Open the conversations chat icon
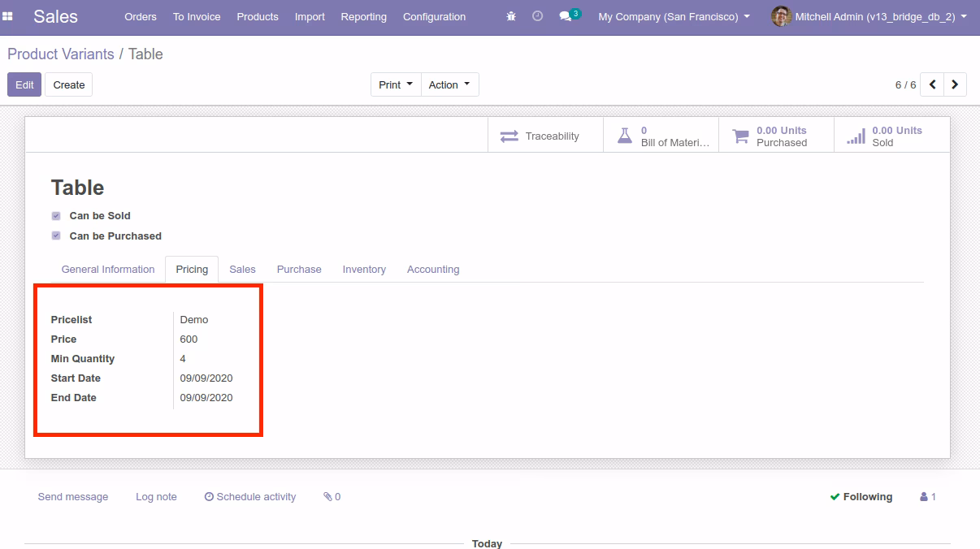 pos(566,16)
